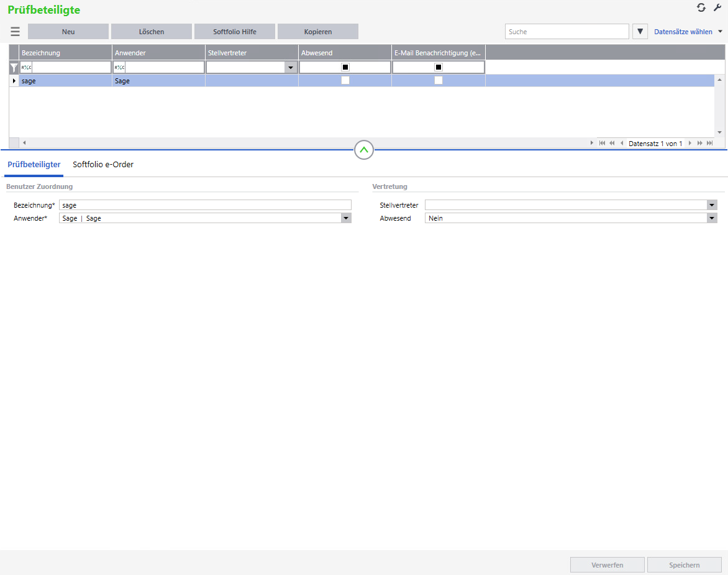Screen dimensions: 728x575
Task: Select the Prüfbeteiligter tab
Action: (x=34, y=165)
